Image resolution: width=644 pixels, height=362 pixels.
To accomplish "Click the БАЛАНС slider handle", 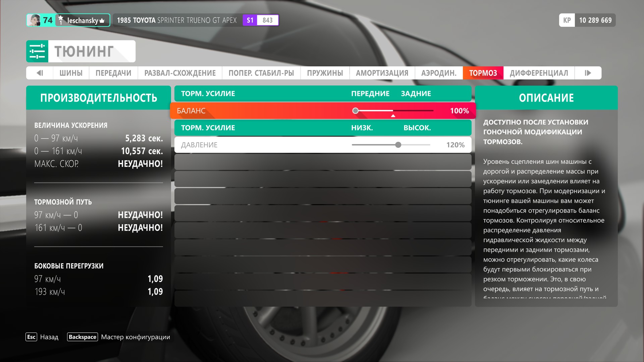I will 356,111.
